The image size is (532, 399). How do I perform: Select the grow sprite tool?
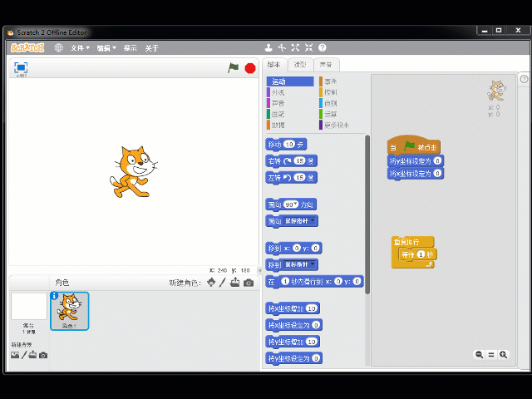295,48
